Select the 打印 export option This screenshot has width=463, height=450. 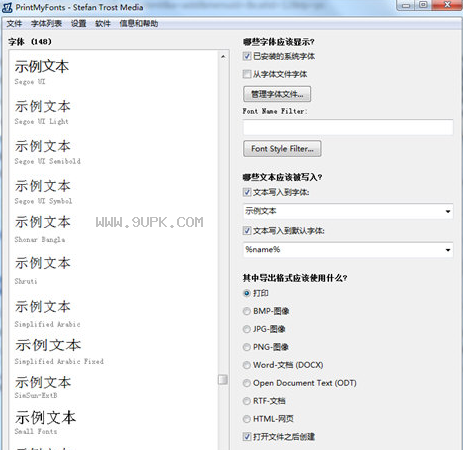coord(247,293)
